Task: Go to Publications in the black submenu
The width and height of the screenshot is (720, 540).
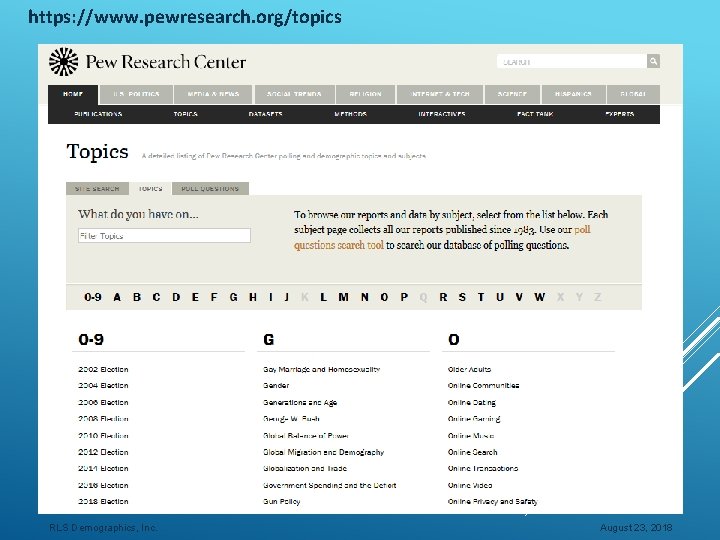Action: (98, 114)
